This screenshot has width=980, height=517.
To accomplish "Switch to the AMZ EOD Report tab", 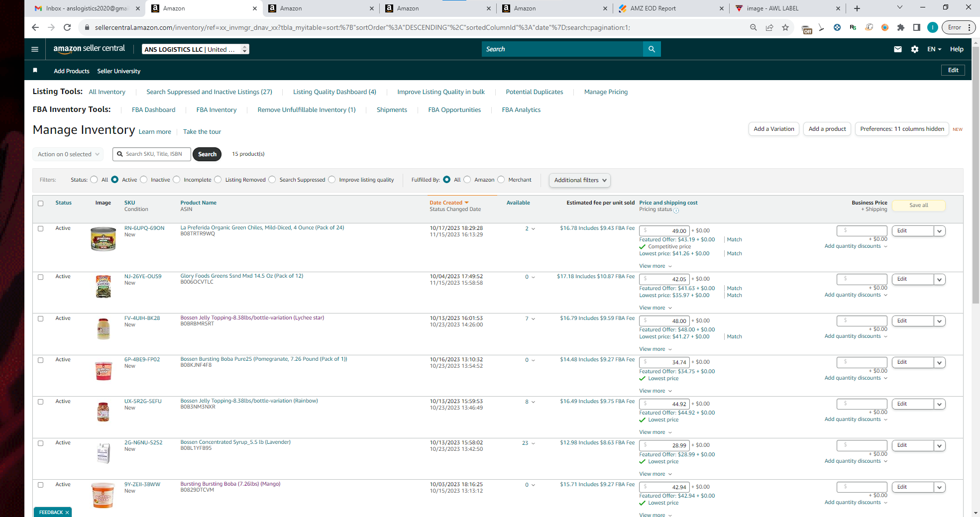I will click(671, 8).
